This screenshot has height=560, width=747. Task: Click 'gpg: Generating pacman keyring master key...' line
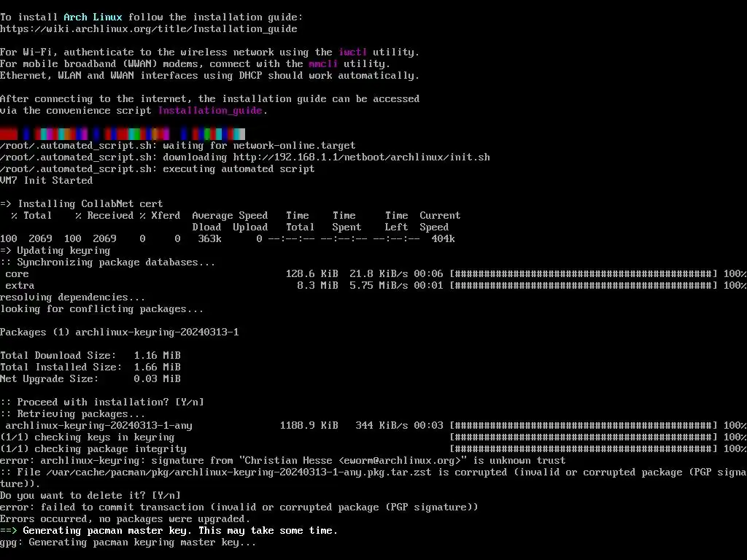click(128, 542)
